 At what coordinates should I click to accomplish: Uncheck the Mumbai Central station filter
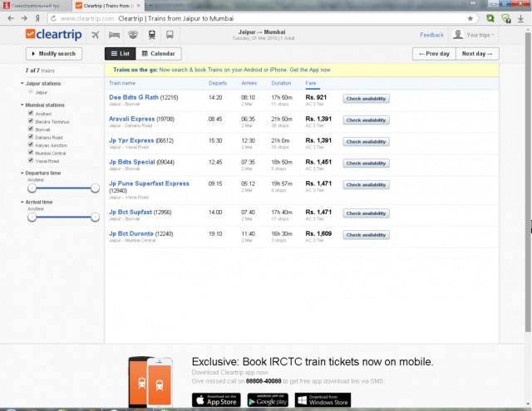[x=31, y=153]
